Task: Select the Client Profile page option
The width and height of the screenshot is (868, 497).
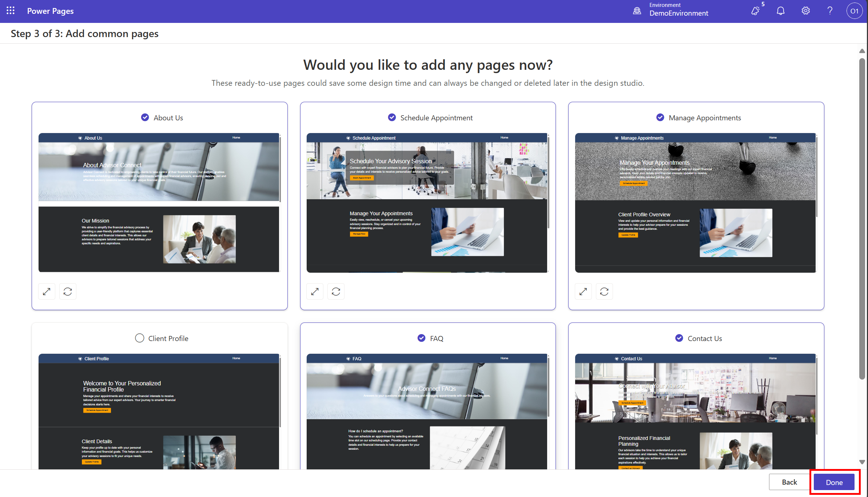Action: point(139,338)
